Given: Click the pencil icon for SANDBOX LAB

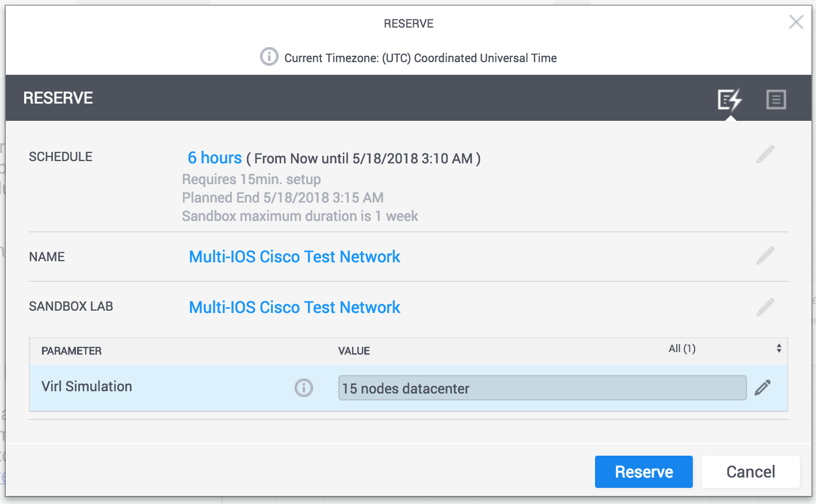Looking at the screenshot, I should [765, 307].
